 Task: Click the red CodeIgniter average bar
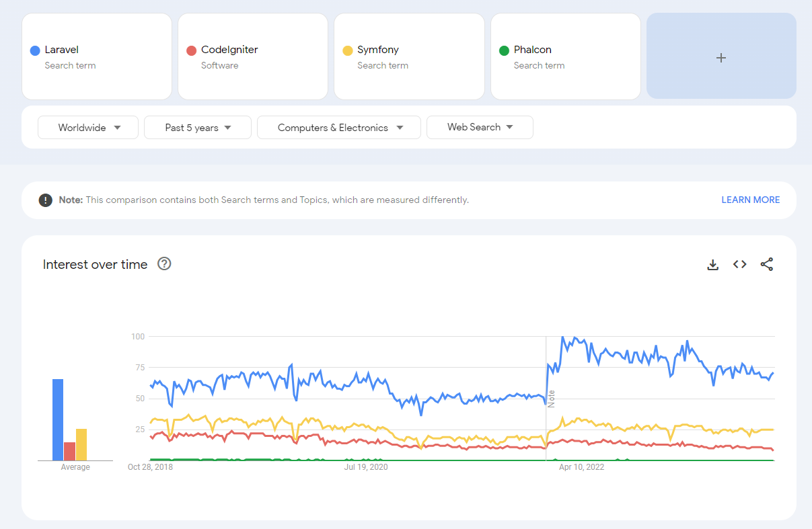coord(69,451)
